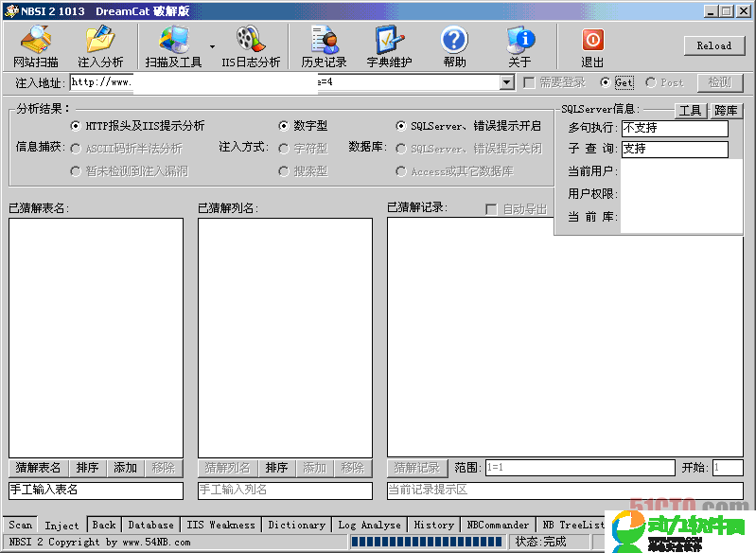Viewport: 756px width, 553px height.
Task: Select HTTP报头及IIS提示分析 radio option
Action: click(x=76, y=125)
